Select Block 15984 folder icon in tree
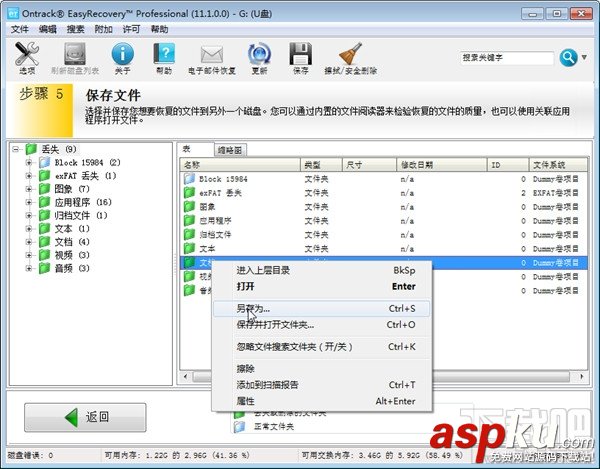600x469 pixels. [44, 163]
